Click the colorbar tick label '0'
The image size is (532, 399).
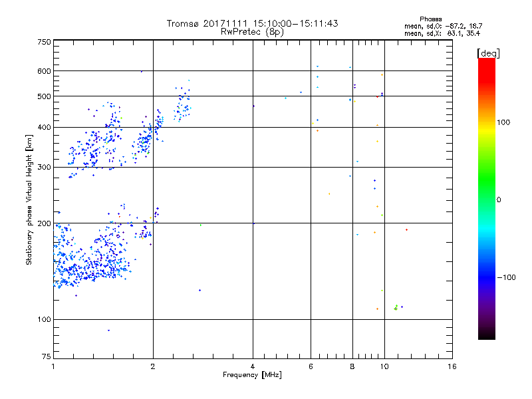499,200
